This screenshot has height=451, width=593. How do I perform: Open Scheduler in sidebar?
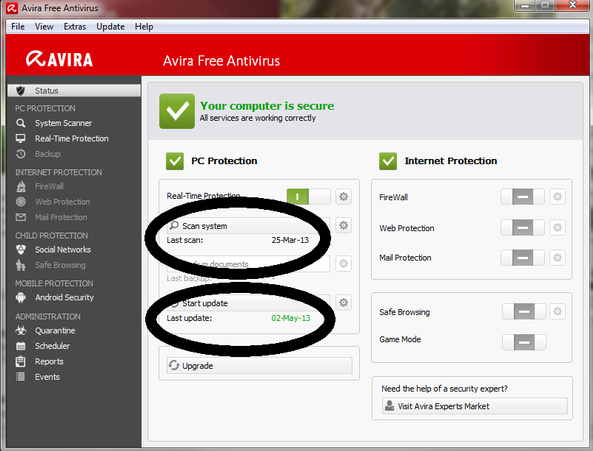click(x=53, y=346)
